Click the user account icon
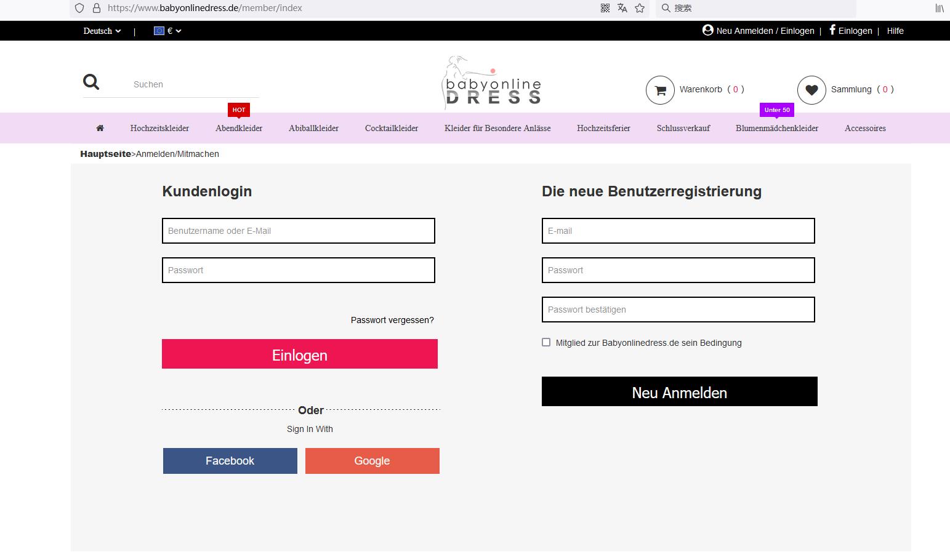Viewport: 950px width, 560px height. click(x=707, y=30)
